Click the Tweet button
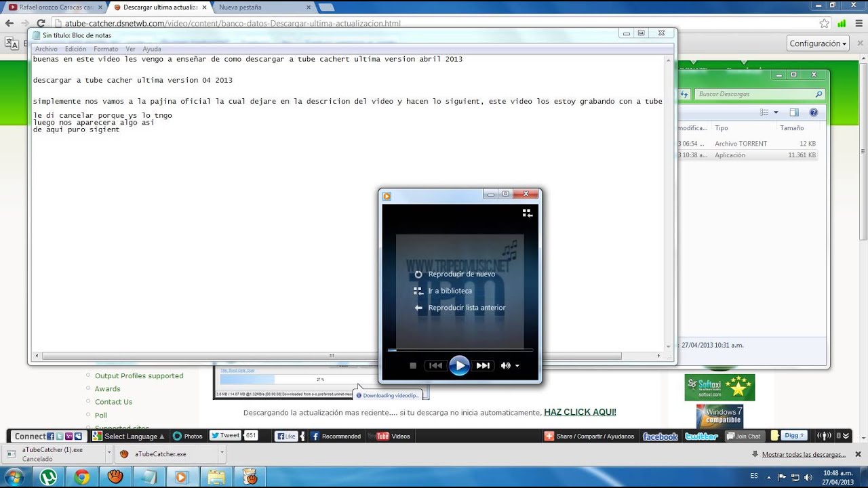This screenshot has width=868, height=488. (x=225, y=436)
